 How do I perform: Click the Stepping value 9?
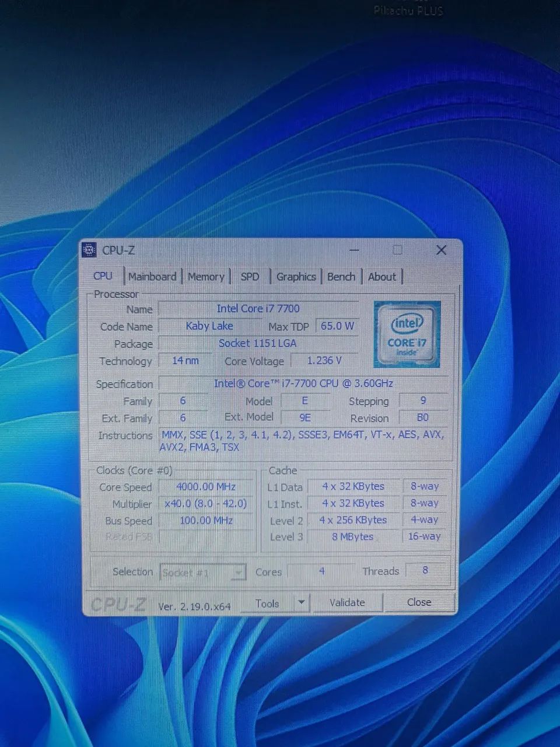tap(423, 400)
